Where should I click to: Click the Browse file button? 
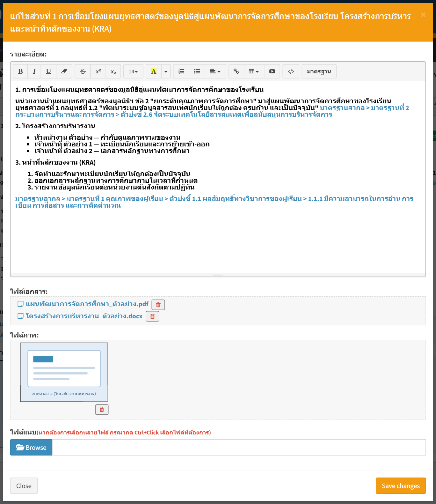coord(31,448)
